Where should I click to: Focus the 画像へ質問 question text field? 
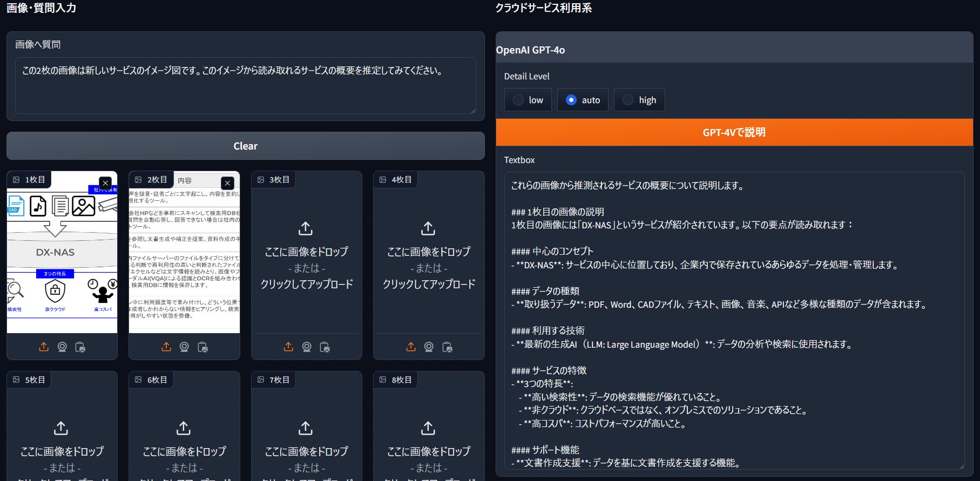point(246,85)
